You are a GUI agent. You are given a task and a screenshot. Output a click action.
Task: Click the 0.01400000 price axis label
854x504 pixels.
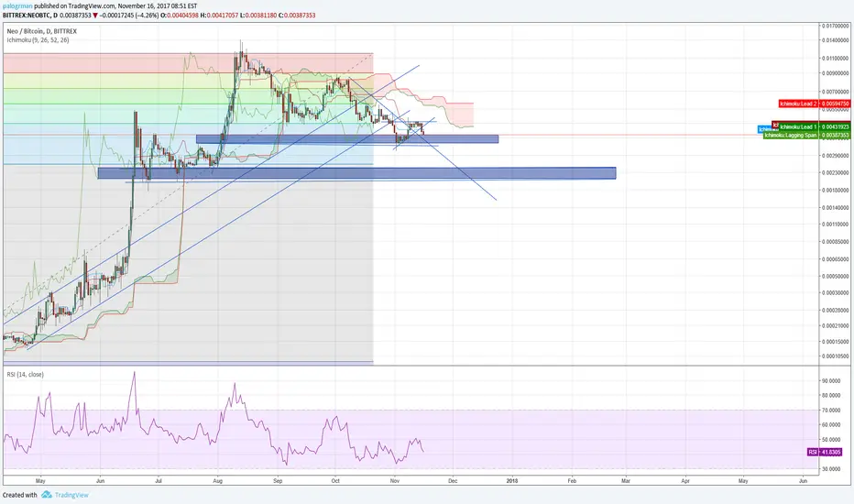pyautogui.click(x=836, y=40)
